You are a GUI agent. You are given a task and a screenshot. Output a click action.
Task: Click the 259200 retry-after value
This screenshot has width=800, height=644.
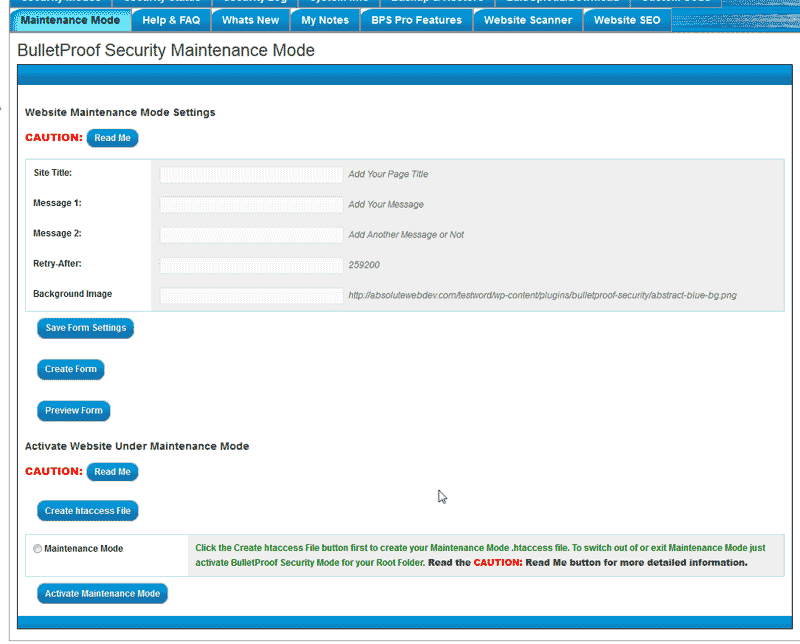coord(364,265)
